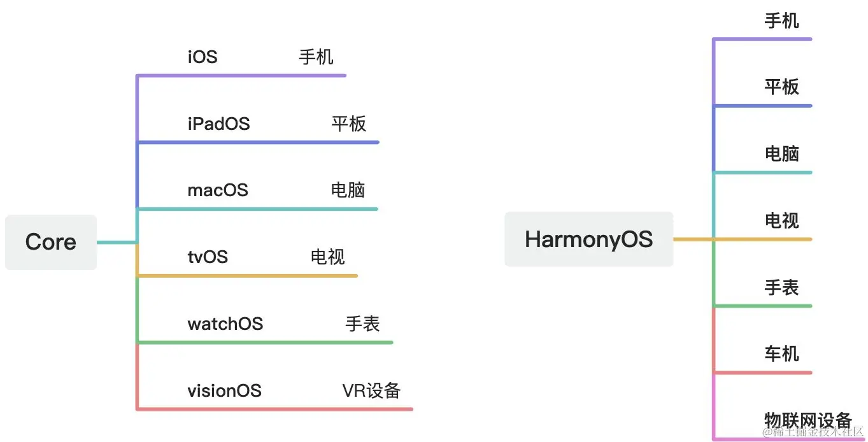
Task: Click the iOS branch label
Action: pos(203,57)
